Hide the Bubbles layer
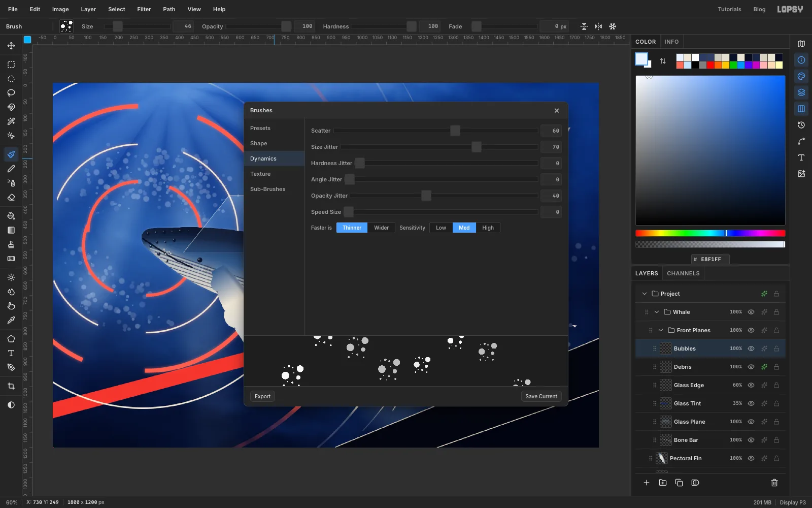Viewport: 812px width, 508px height. pos(751,348)
